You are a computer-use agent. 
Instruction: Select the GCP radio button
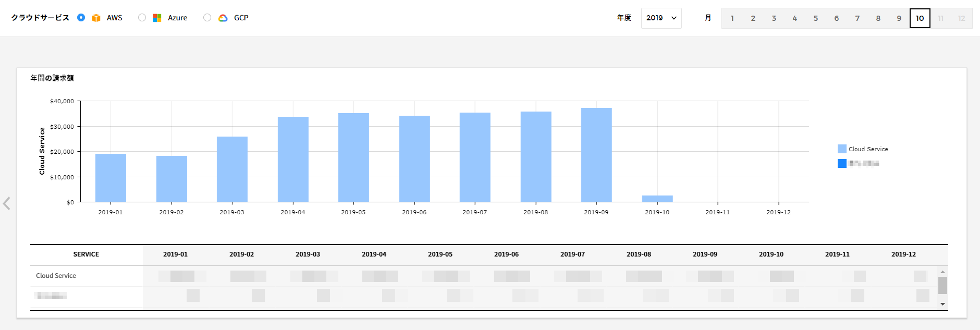[x=207, y=18]
